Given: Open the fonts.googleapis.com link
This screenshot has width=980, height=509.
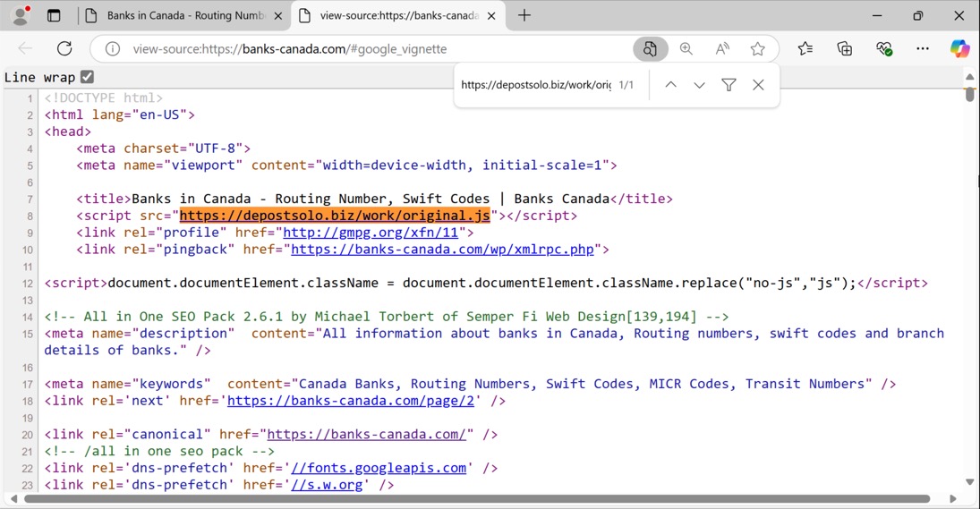Looking at the screenshot, I should click(x=379, y=468).
